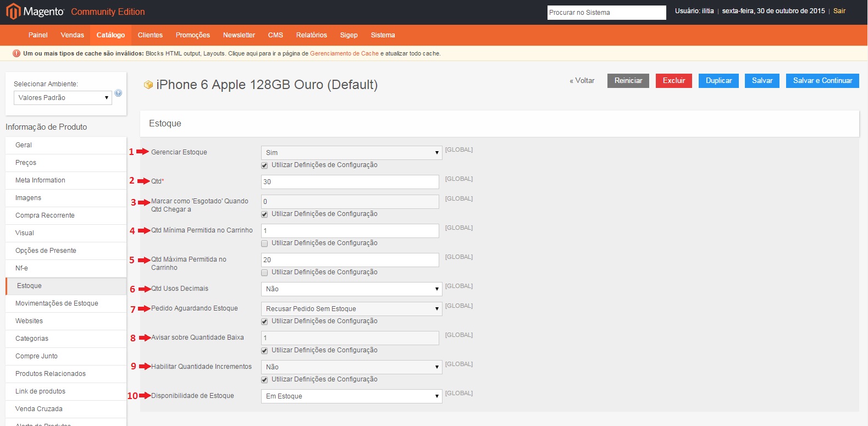
Task: Click the Qtd Mínima Permitida input field
Action: 350,231
